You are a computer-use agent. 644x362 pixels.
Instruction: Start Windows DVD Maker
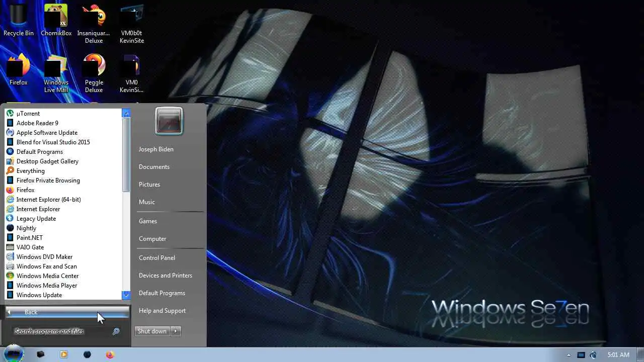[63, 257]
